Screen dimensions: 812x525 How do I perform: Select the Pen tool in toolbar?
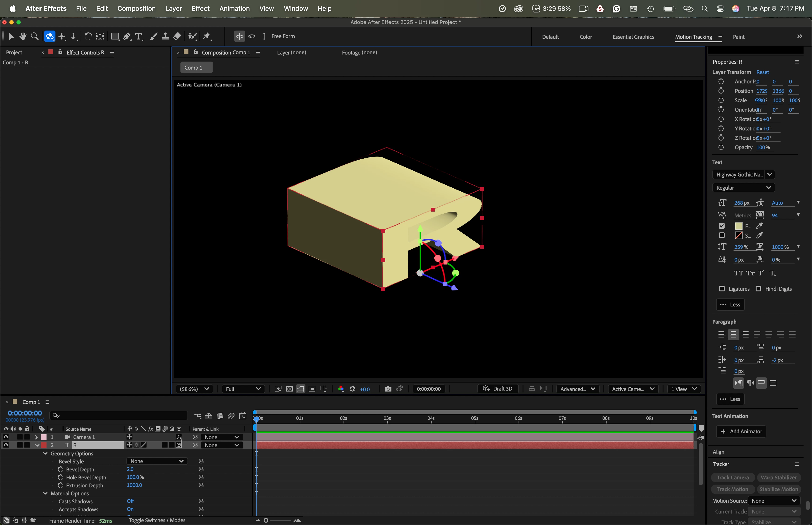(127, 36)
